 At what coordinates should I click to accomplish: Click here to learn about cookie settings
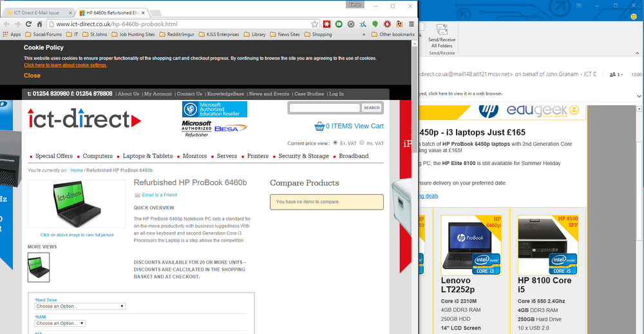(65, 65)
